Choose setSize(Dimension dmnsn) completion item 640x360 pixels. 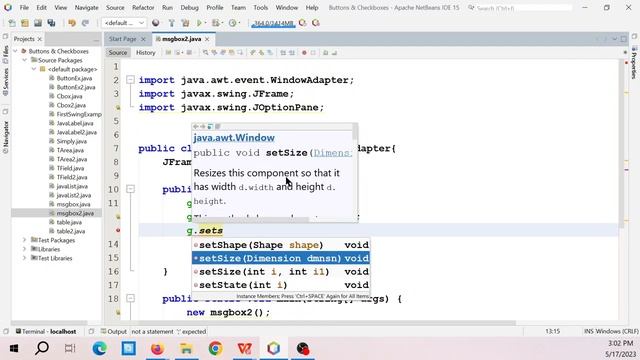tap(281, 258)
